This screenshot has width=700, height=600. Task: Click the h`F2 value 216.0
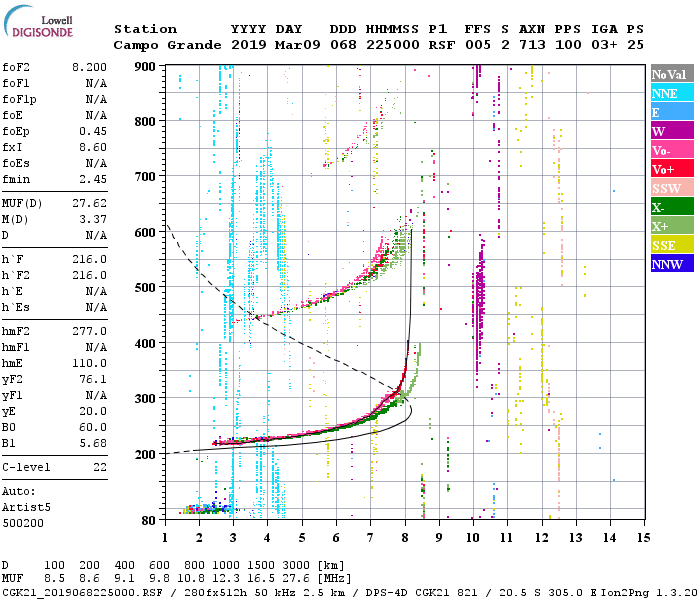click(89, 275)
